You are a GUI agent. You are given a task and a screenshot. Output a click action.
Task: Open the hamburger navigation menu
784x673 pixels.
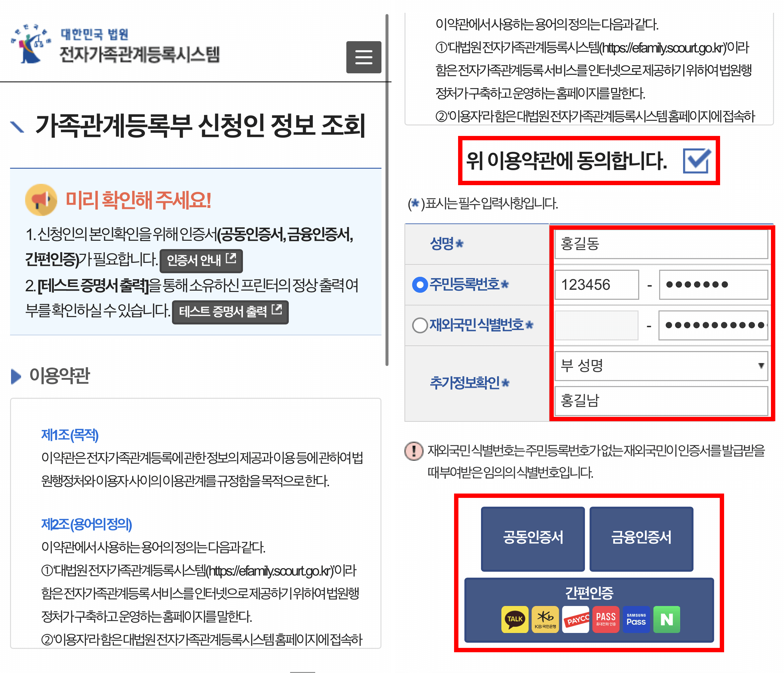point(364,57)
